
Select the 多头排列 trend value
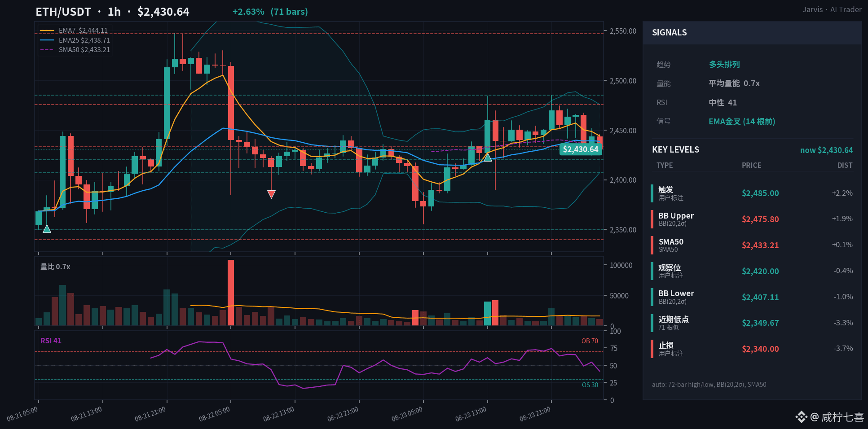724,65
